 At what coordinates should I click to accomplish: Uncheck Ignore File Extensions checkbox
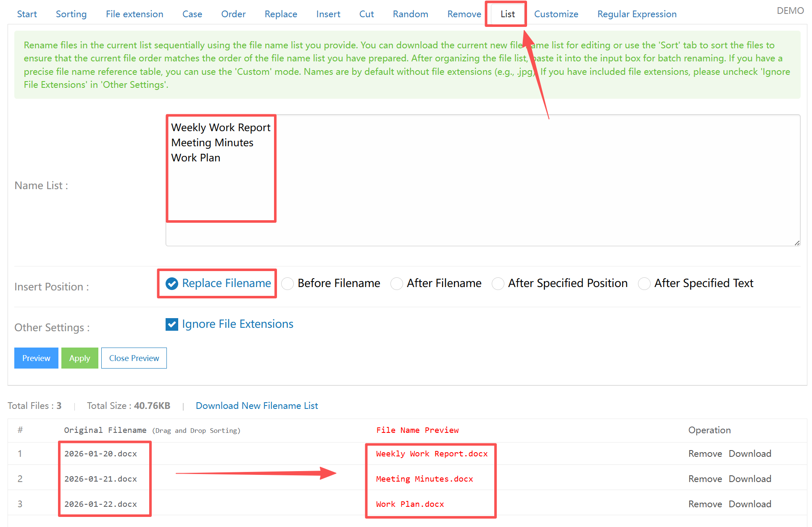(x=172, y=324)
